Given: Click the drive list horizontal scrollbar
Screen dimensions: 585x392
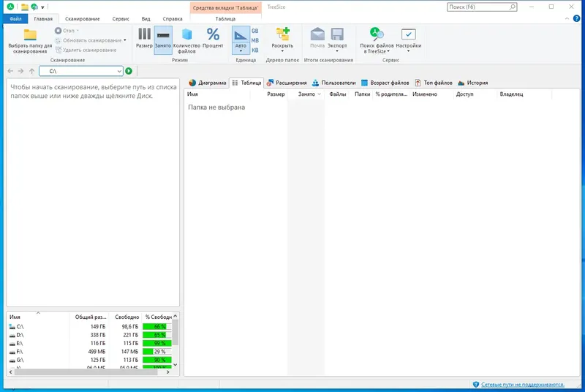Looking at the screenshot, I should tap(88, 372).
